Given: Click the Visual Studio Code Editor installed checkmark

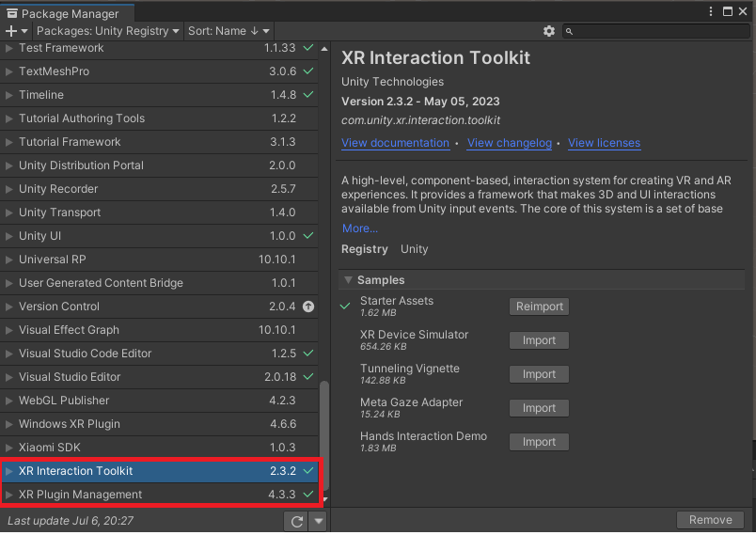Looking at the screenshot, I should coord(308,354).
